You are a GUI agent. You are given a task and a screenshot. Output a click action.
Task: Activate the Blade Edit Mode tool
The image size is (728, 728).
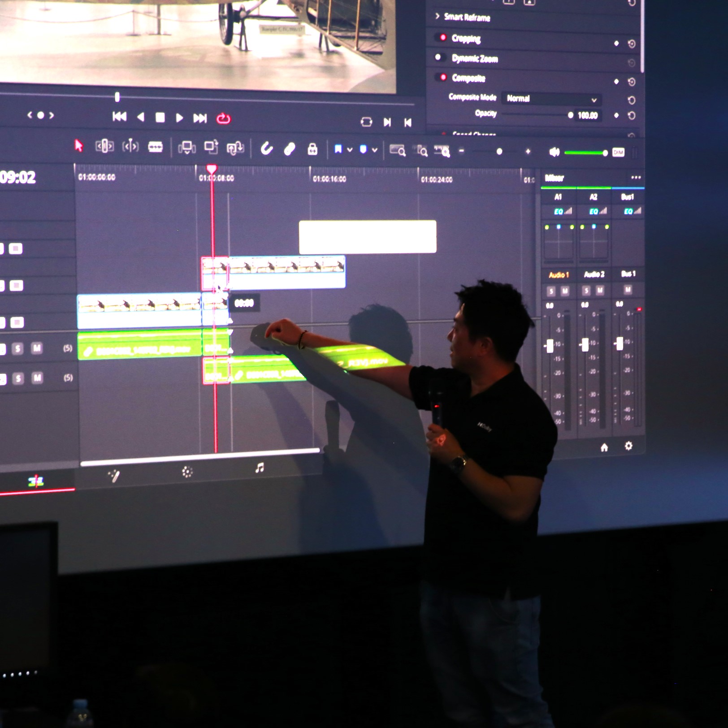pos(155,147)
